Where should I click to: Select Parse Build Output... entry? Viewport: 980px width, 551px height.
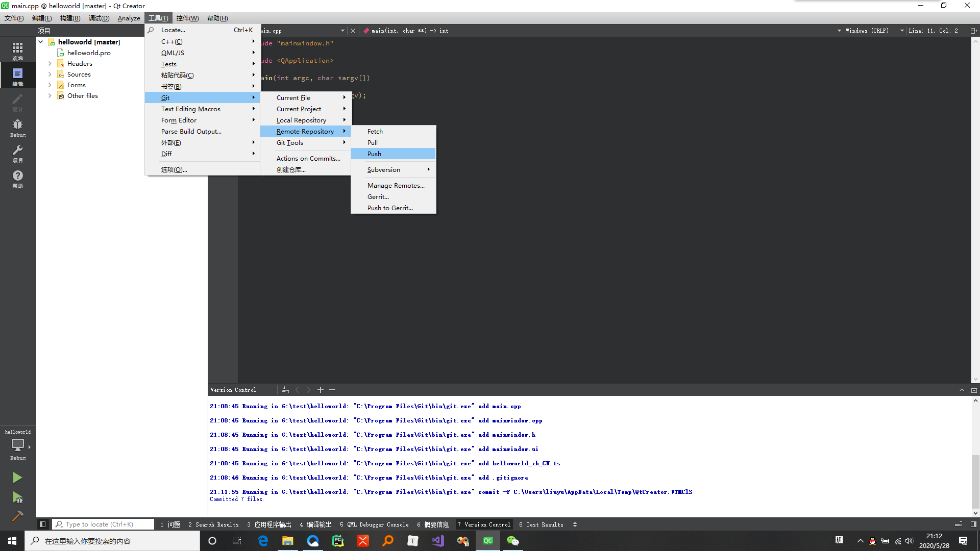[203, 131]
